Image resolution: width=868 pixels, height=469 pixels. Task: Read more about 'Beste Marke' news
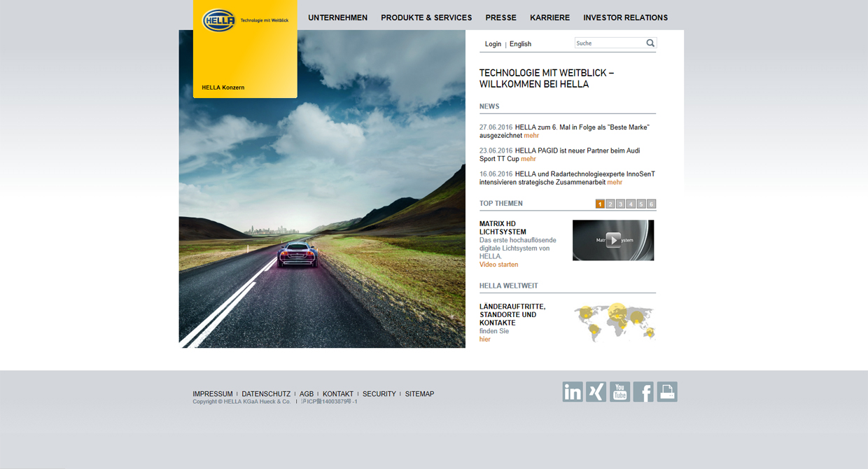click(x=531, y=136)
